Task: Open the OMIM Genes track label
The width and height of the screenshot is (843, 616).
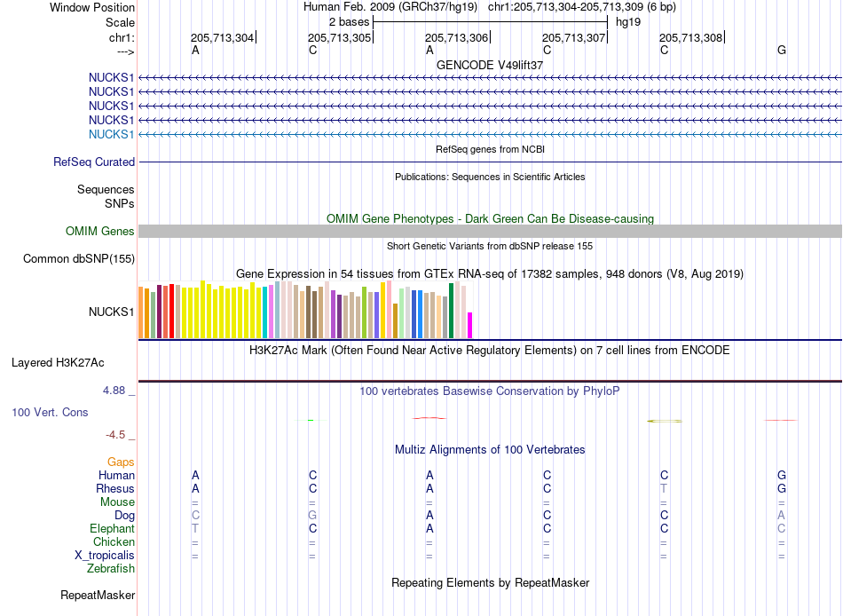Action: [100, 232]
